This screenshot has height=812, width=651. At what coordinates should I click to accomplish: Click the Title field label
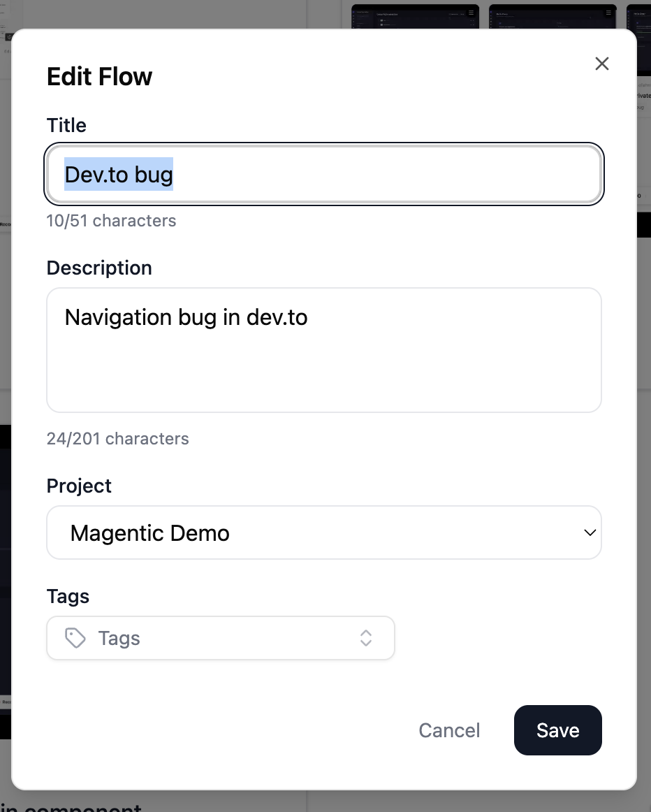[66, 126]
